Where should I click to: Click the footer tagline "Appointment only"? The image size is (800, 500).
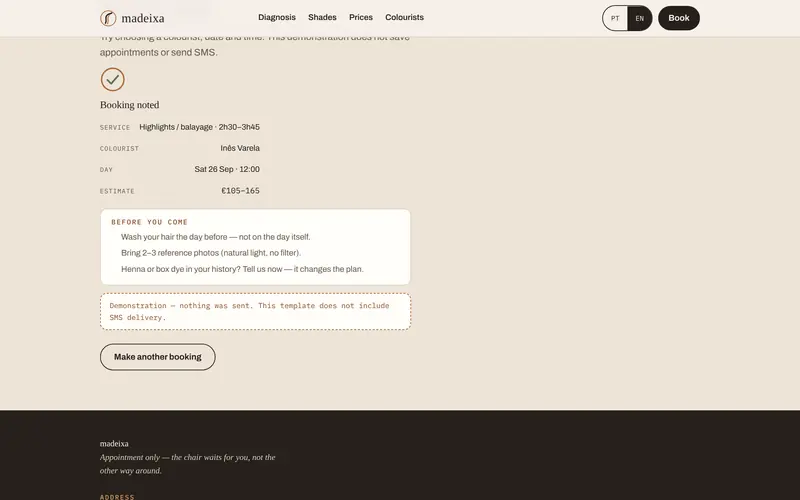(x=188, y=464)
